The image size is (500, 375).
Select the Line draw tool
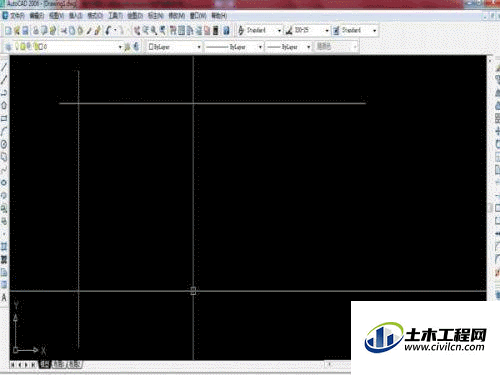tap(4, 67)
